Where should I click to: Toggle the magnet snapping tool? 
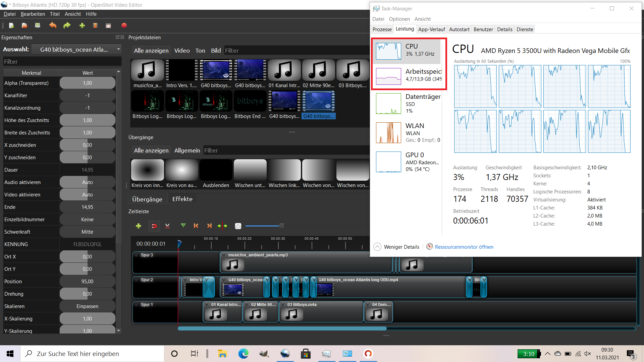pos(154,226)
